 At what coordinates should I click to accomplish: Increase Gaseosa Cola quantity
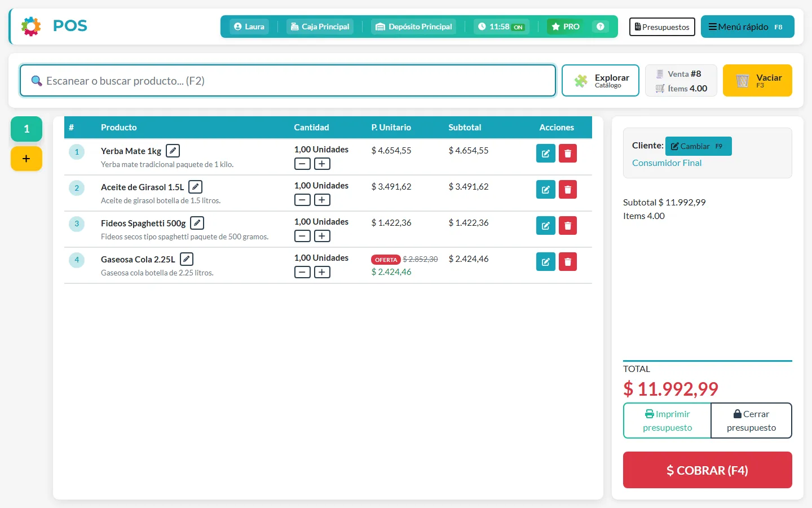pyautogui.click(x=322, y=272)
